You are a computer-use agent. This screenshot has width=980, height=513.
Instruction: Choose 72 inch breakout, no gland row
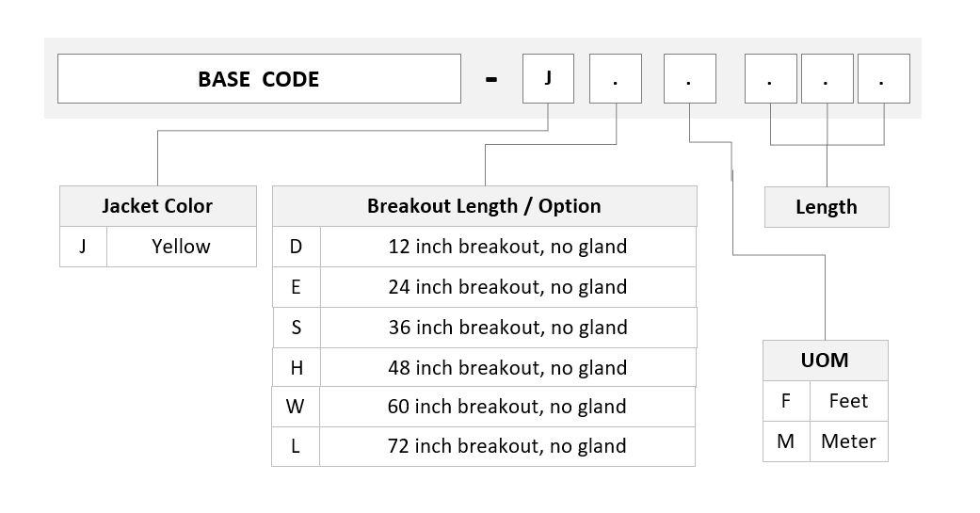click(x=483, y=446)
